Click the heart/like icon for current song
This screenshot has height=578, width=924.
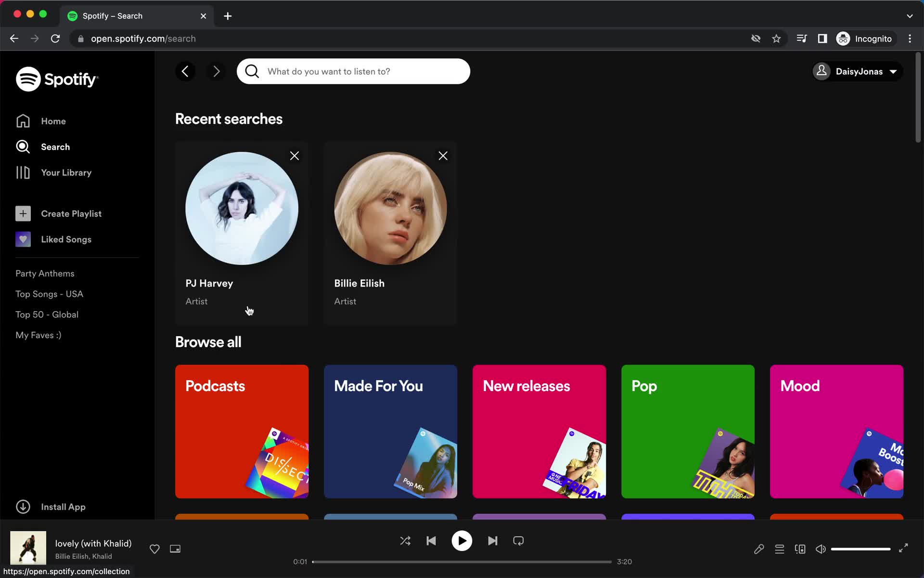point(154,549)
